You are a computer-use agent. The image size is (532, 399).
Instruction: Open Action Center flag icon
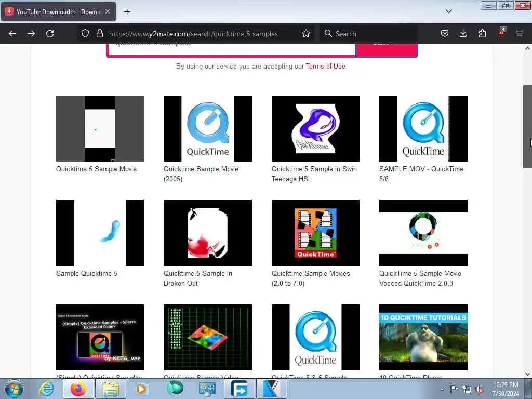click(454, 390)
